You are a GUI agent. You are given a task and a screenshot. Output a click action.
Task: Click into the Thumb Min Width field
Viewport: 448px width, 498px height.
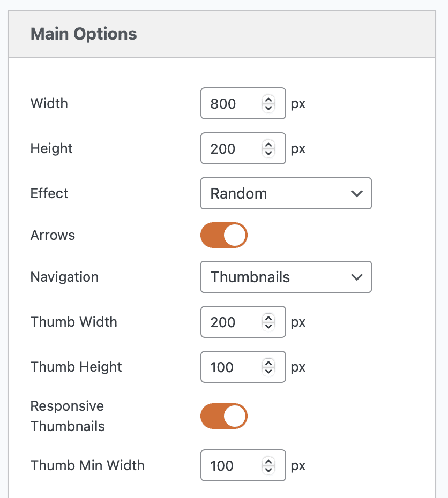click(232, 465)
